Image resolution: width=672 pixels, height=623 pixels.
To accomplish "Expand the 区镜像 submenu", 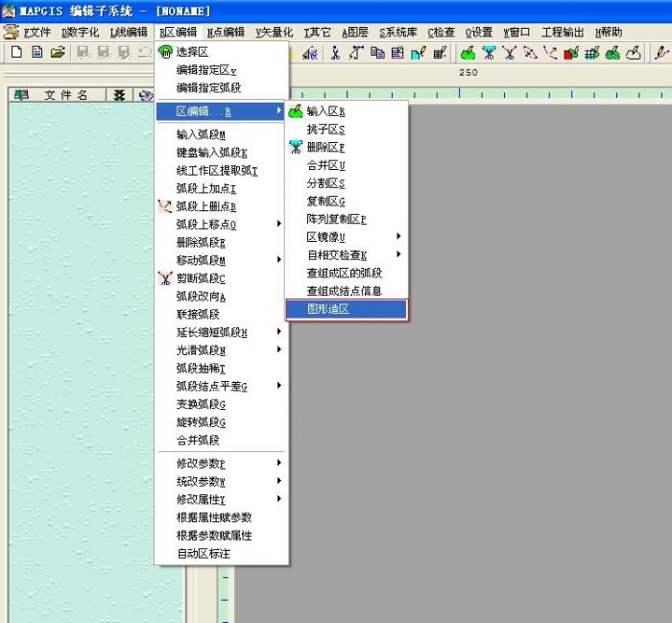I will pos(326,237).
